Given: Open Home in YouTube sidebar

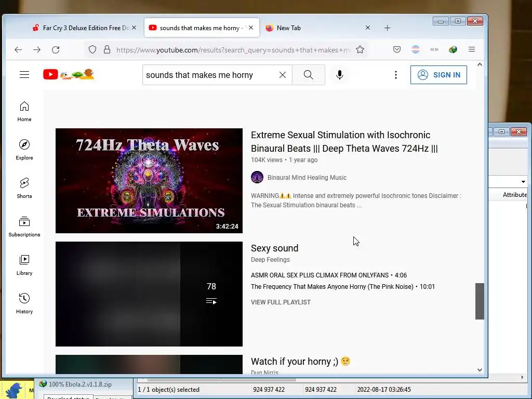Looking at the screenshot, I should tap(24, 112).
